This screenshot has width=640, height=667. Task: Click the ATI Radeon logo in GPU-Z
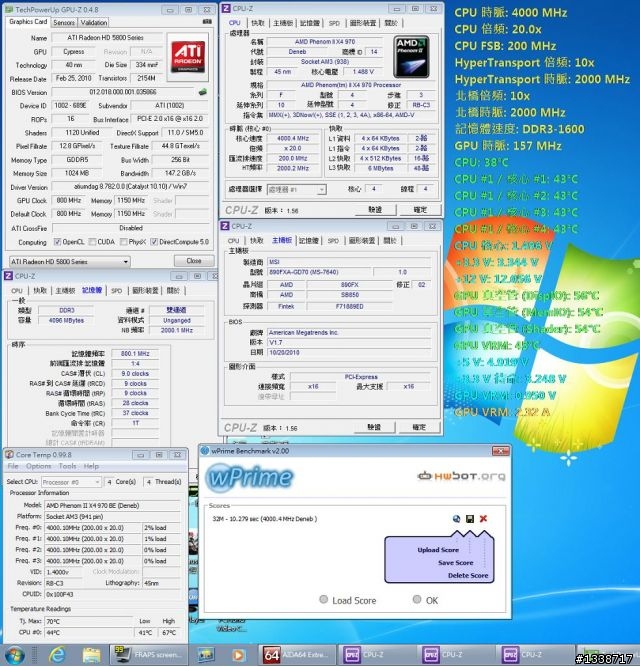188,57
